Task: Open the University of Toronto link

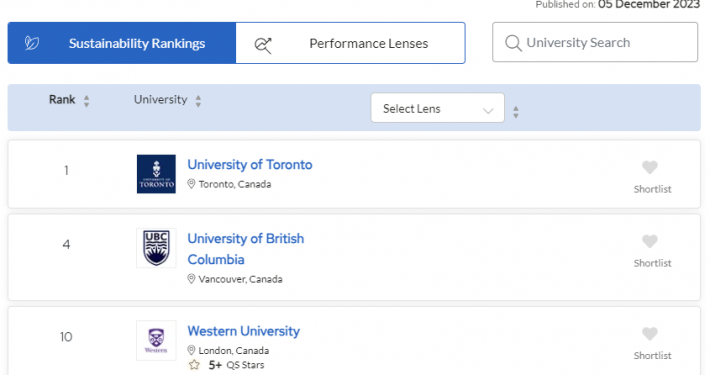Action: click(x=250, y=164)
